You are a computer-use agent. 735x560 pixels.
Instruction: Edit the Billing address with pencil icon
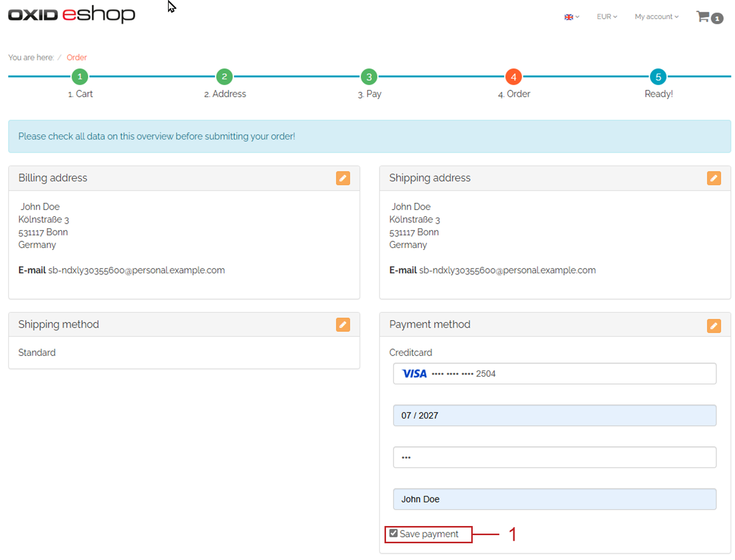point(343,178)
